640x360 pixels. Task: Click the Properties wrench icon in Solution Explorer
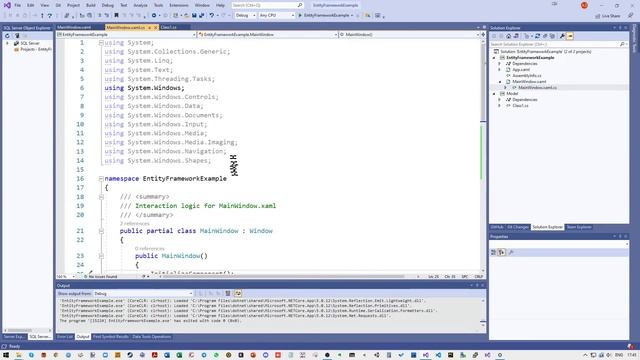[x=562, y=36]
